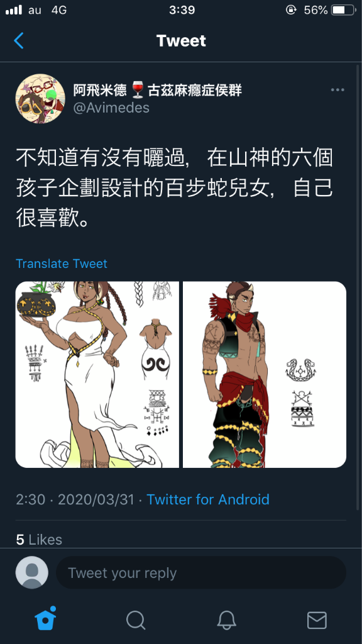Screen dimensions: 362x644
Task: Open the Search magnifier tab
Action: pos(136,619)
